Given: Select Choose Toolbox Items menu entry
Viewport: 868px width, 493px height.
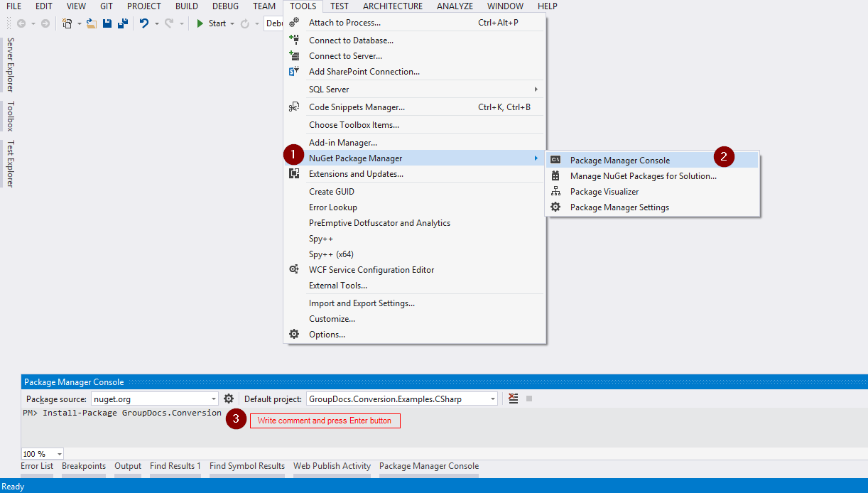Looking at the screenshot, I should click(415, 125).
